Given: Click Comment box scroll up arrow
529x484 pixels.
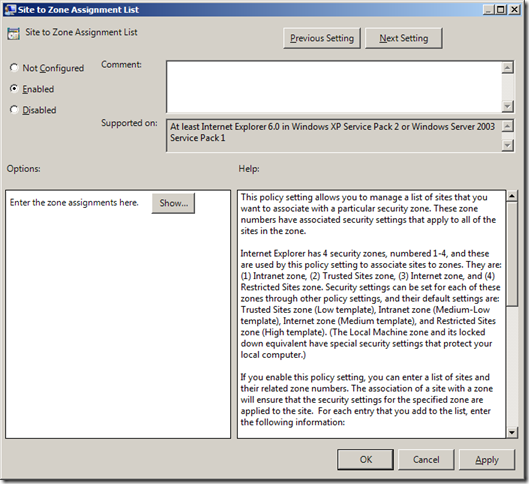Looking at the screenshot, I should (x=507, y=67).
